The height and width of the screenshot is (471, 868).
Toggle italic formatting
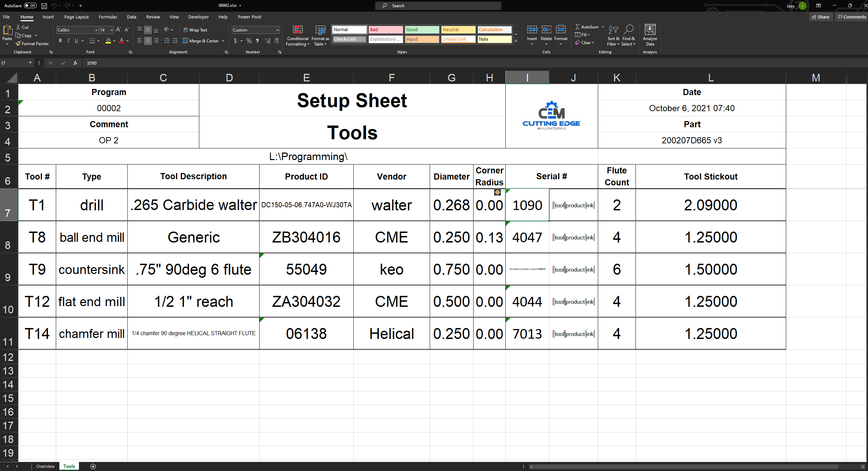coord(68,41)
